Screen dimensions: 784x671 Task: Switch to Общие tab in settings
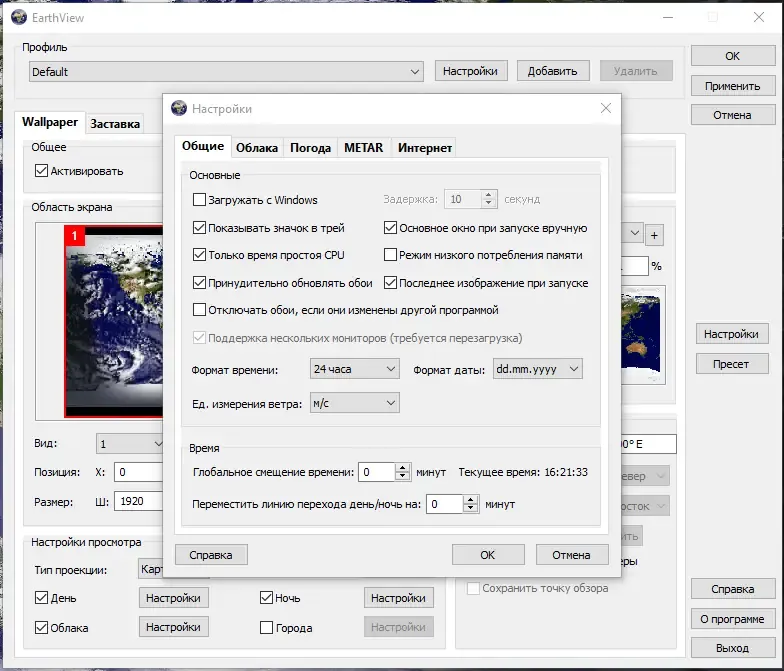pyautogui.click(x=203, y=146)
